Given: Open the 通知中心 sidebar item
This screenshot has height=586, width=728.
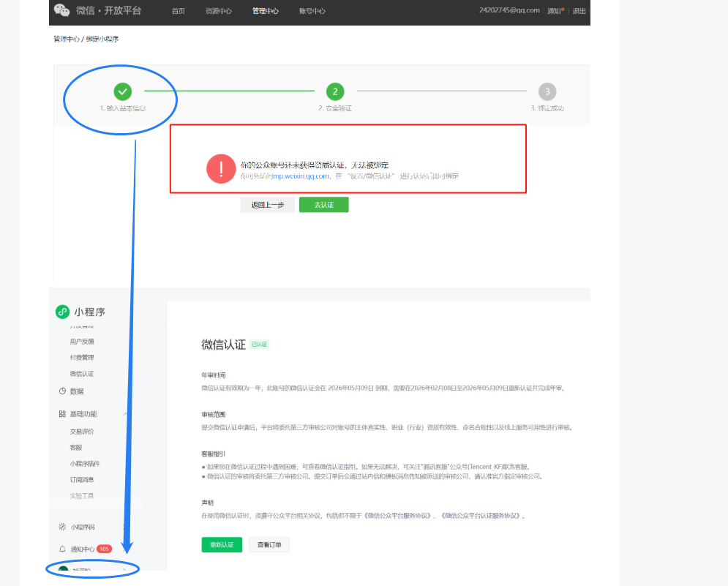Looking at the screenshot, I should pyautogui.click(x=83, y=549).
